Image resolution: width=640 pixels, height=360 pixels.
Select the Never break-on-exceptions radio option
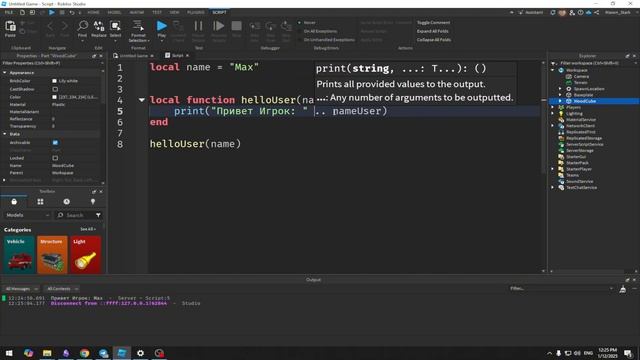click(299, 22)
